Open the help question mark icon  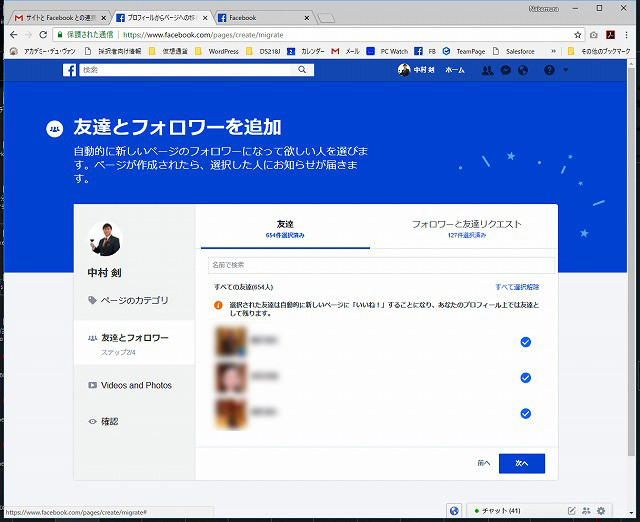[549, 70]
